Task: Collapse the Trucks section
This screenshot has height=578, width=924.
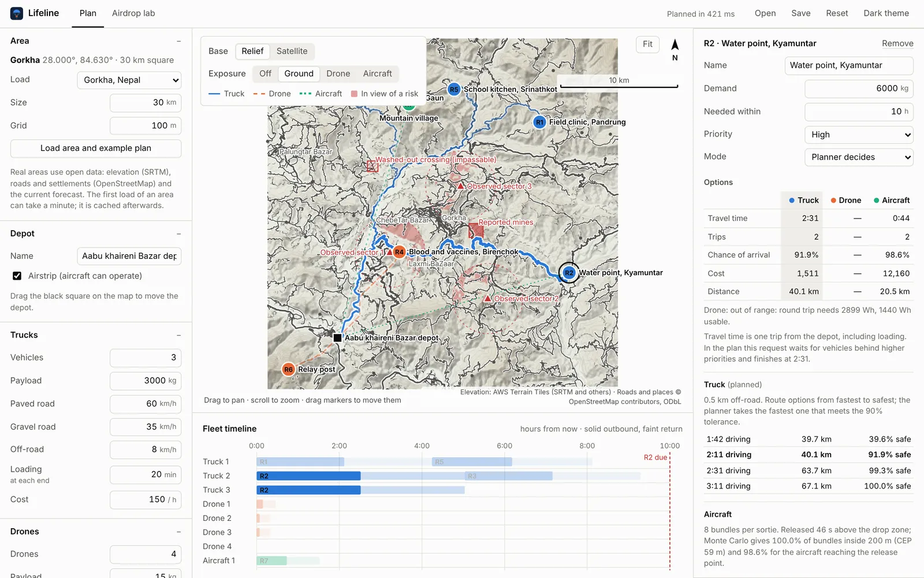Action: point(178,335)
